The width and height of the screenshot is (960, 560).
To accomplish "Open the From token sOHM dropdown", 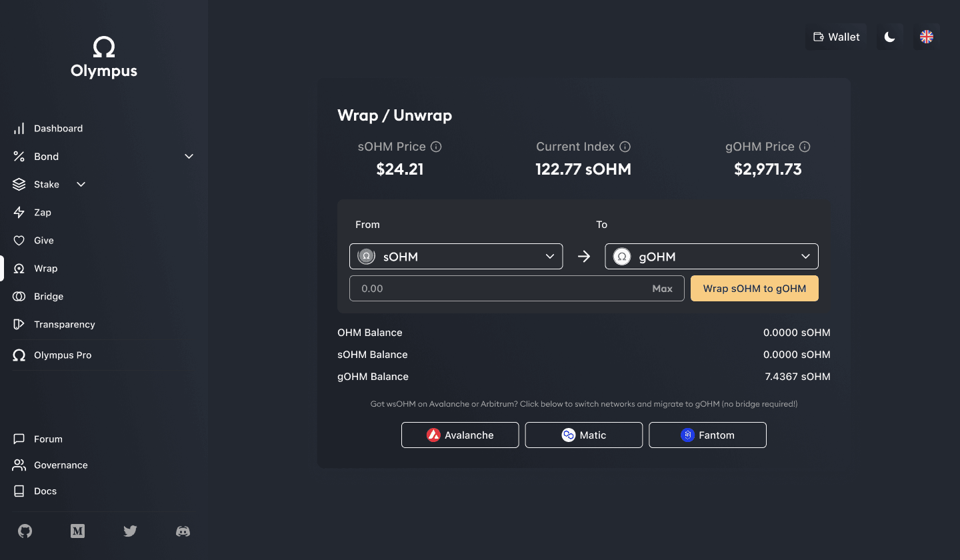I will (456, 257).
